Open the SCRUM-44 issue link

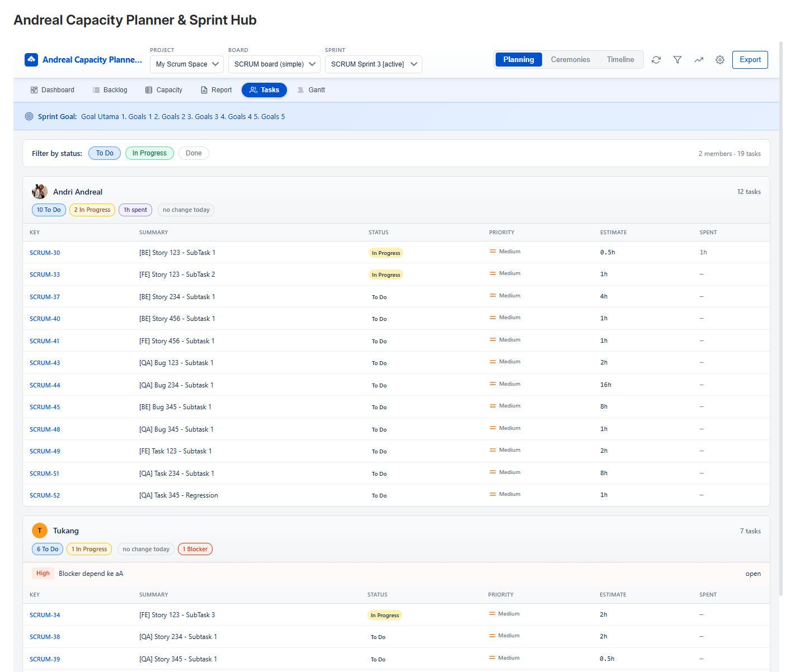coord(45,385)
